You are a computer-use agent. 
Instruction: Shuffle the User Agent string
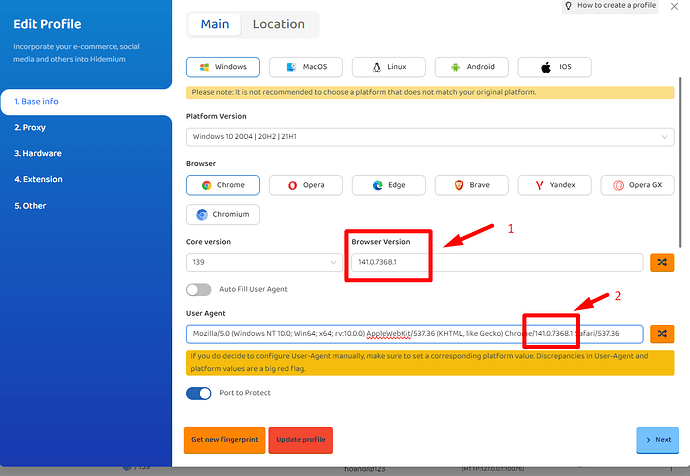(662, 334)
